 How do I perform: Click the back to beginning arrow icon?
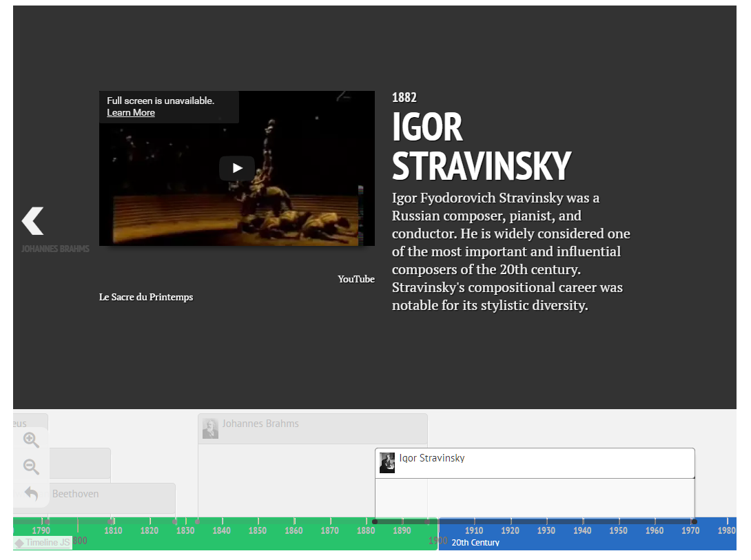31,493
